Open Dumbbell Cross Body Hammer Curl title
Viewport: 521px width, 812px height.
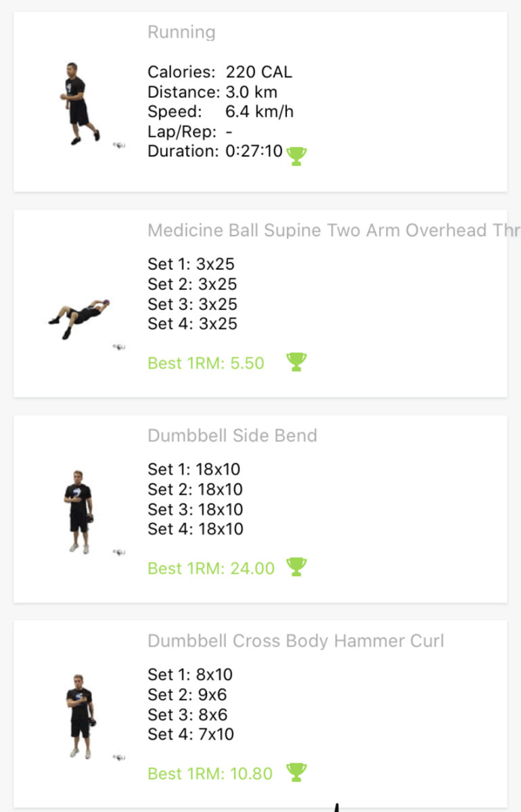pos(296,641)
